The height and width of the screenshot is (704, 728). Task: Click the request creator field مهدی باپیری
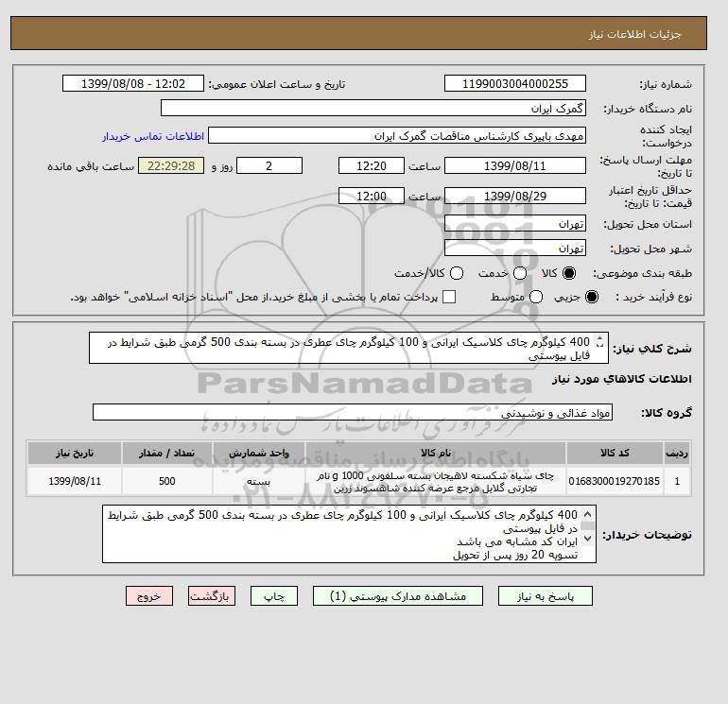[397, 135]
